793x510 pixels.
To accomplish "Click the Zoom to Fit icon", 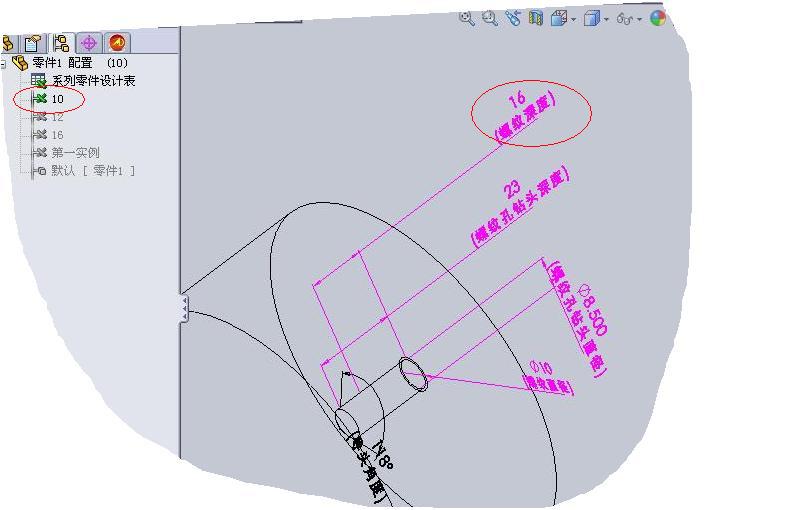I will point(466,19).
